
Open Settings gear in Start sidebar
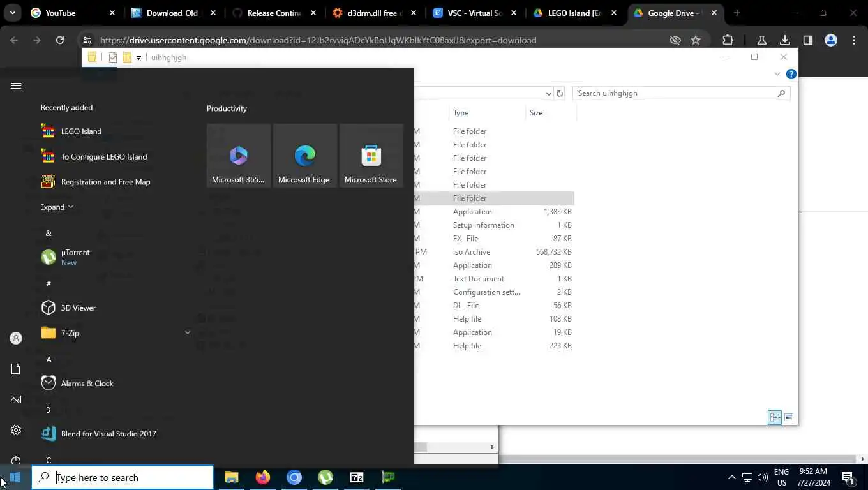click(16, 430)
